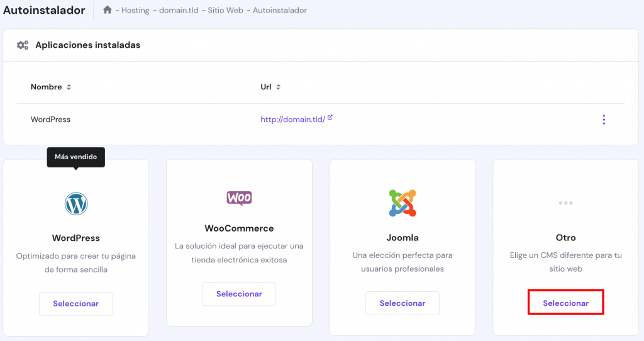Click the home icon in breadcrumb
Viewport: 644px width, 341px height.
[x=108, y=10]
